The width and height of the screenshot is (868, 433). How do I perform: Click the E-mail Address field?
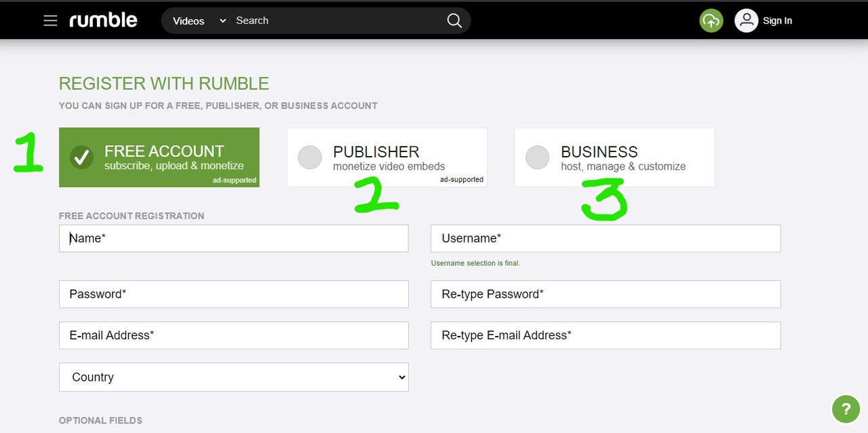point(234,335)
